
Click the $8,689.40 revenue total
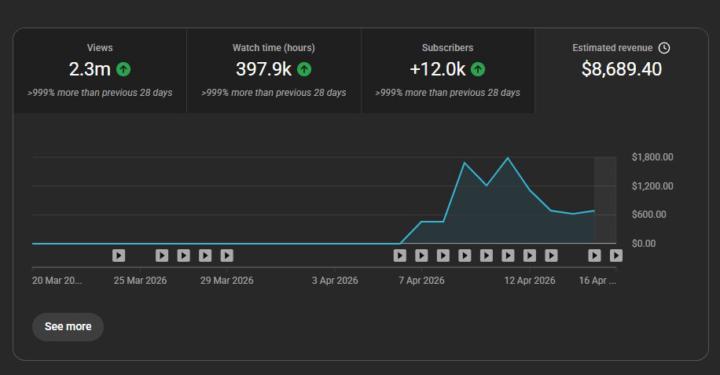coord(621,69)
